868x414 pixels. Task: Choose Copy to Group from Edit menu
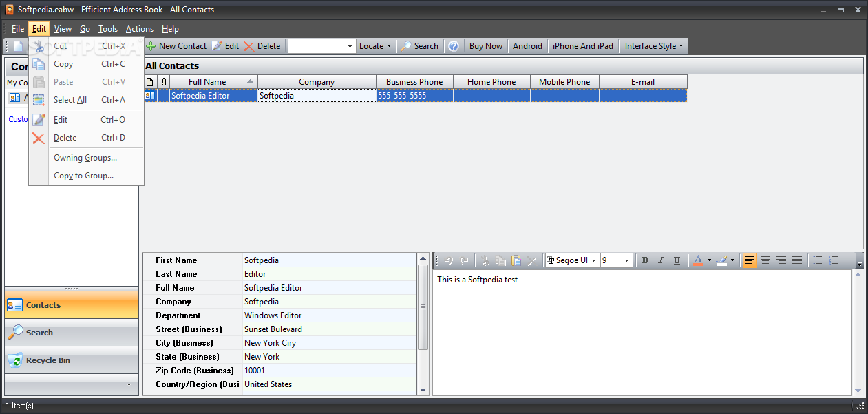pyautogui.click(x=86, y=176)
